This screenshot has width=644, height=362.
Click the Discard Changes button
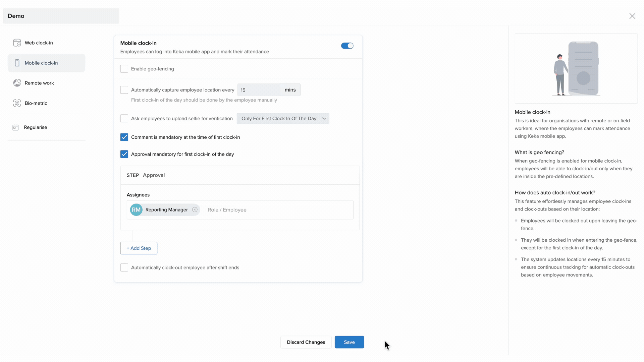coord(306,342)
